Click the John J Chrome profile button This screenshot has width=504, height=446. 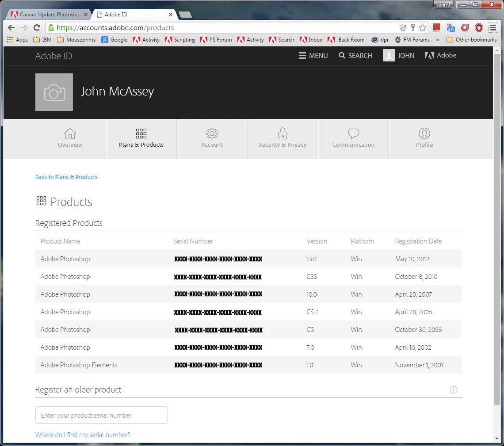(x=443, y=5)
